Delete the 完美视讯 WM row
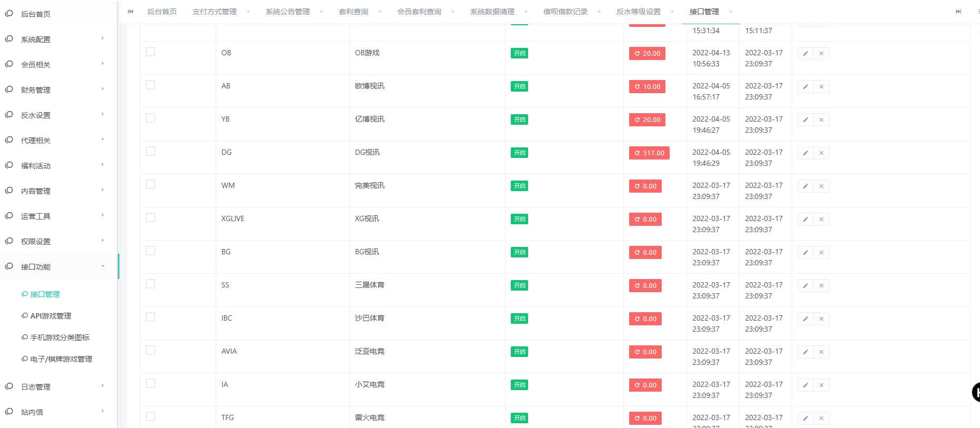 click(821, 186)
